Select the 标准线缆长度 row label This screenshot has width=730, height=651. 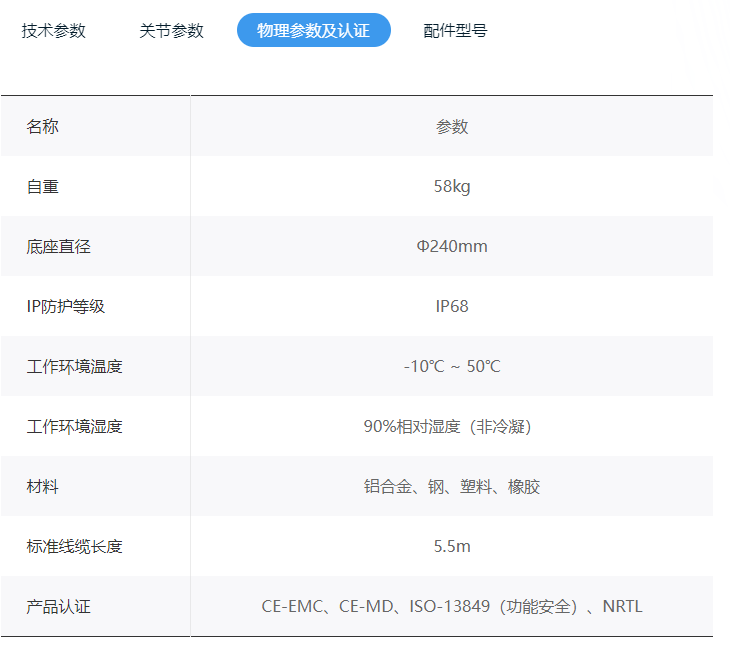click(x=74, y=547)
